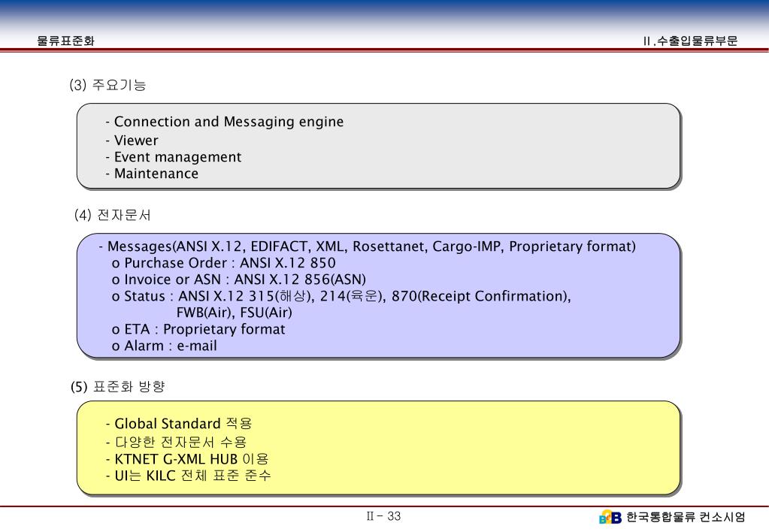The image size is (769, 532).
Task: Click the ETA Proprietary format line
Action: point(198,329)
